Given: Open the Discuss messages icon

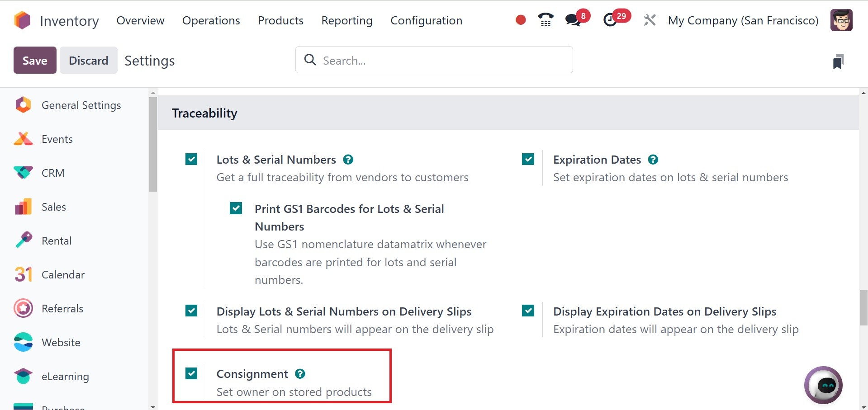Looking at the screenshot, I should coord(573,20).
